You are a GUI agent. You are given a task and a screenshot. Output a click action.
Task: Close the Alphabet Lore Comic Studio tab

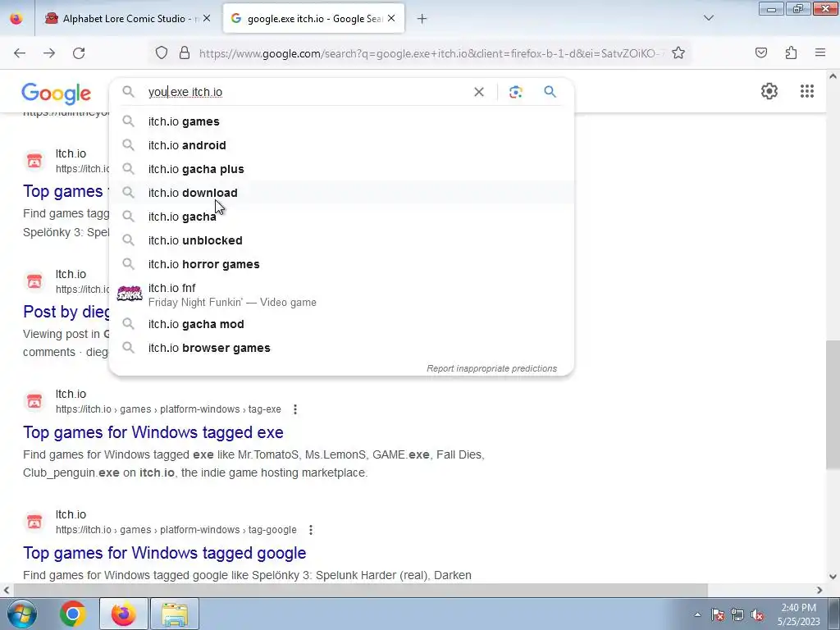coord(207,18)
